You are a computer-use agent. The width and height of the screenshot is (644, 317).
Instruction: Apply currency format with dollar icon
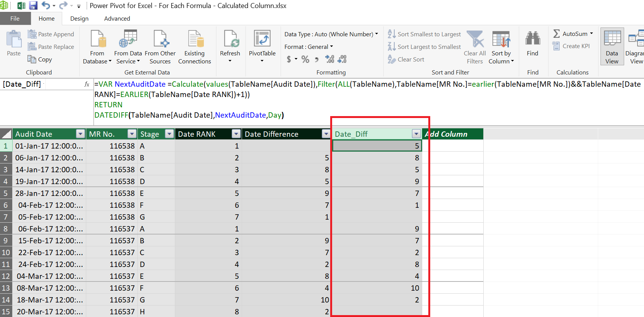[289, 59]
